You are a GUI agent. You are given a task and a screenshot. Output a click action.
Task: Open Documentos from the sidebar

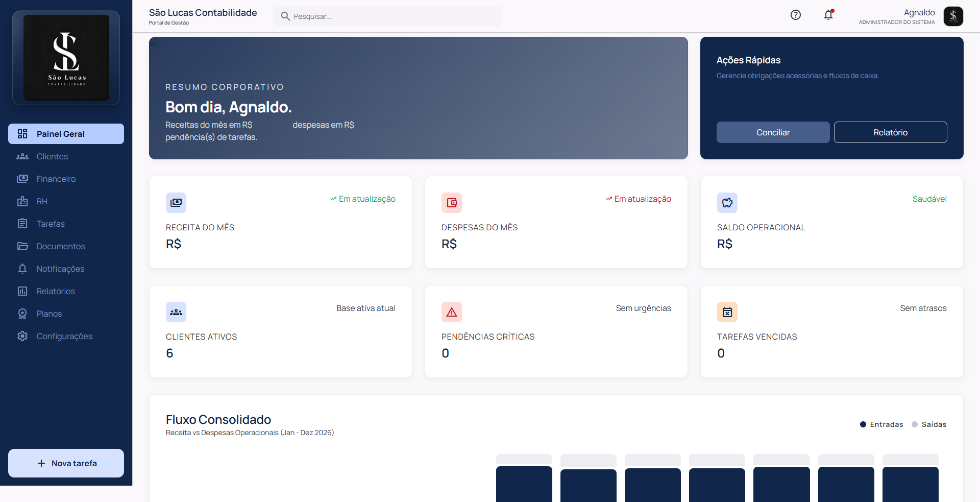[x=66, y=246]
